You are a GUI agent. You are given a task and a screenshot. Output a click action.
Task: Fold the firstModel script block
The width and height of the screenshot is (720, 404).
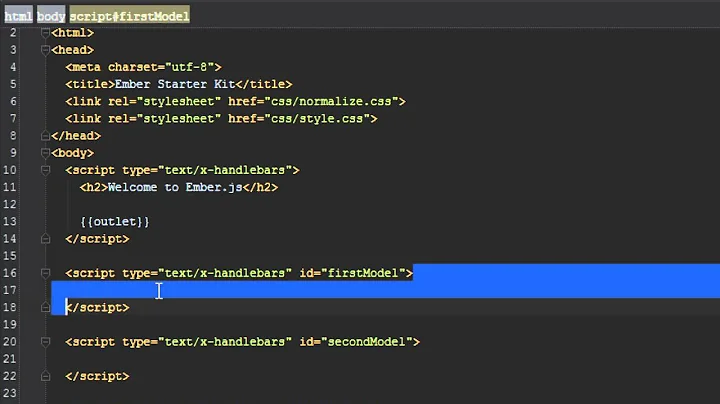click(x=45, y=273)
